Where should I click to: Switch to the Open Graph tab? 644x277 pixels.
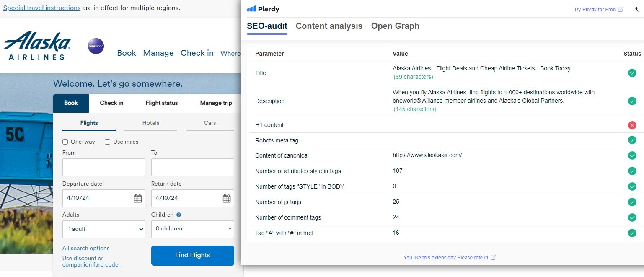click(x=395, y=26)
